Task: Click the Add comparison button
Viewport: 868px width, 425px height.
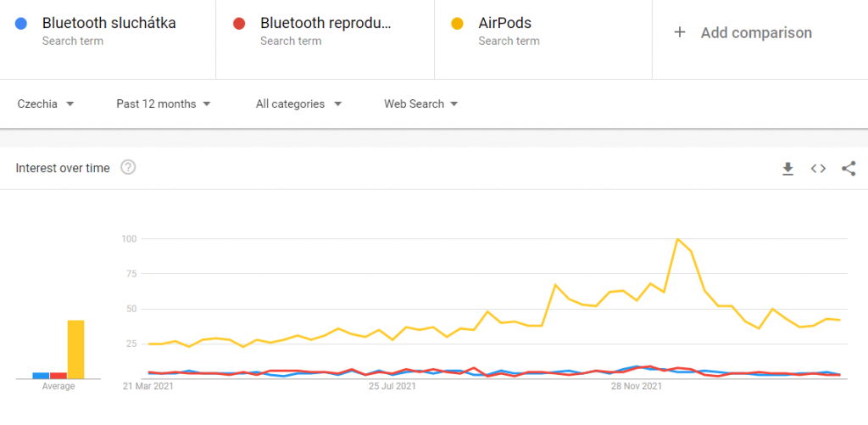Action: click(755, 33)
